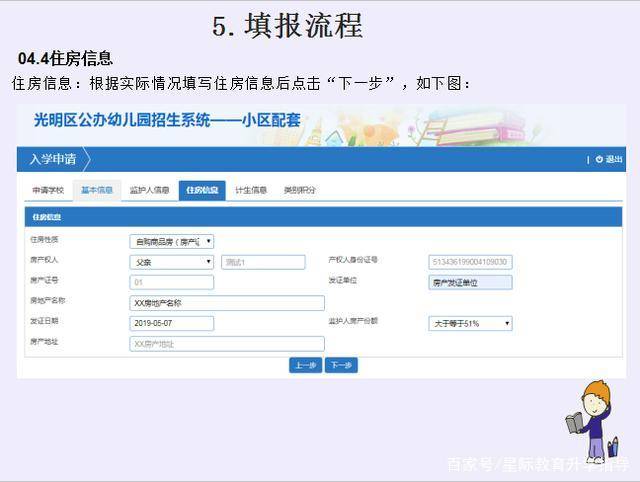Expand the 监护人房产份额 dropdown

click(470, 323)
